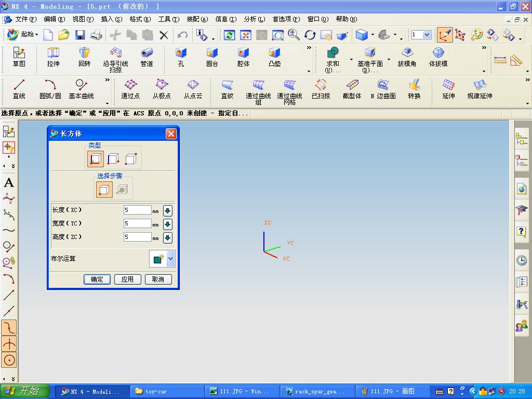Image resolution: width=532 pixels, height=399 pixels.
Task: Open the 起始 start dropdown
Action: coord(22,34)
